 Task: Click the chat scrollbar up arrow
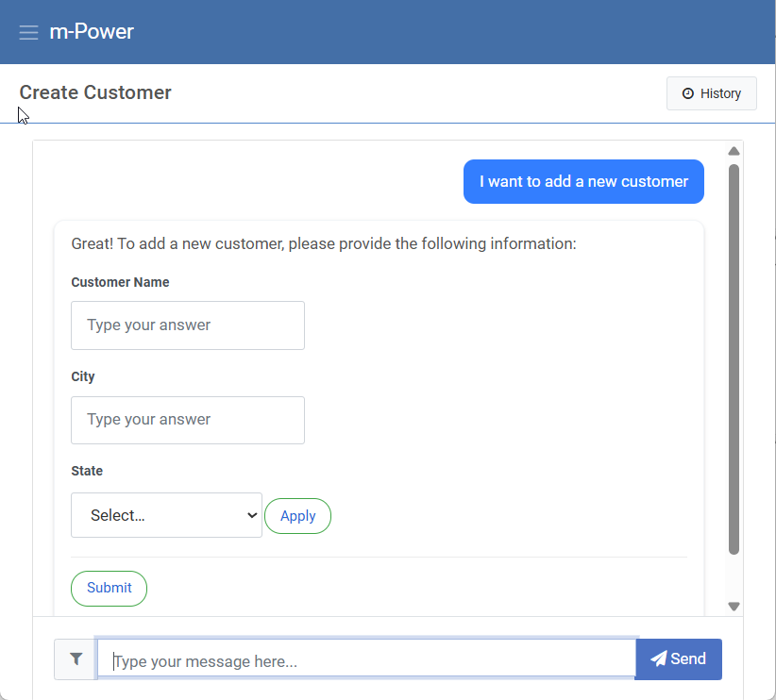[734, 151]
